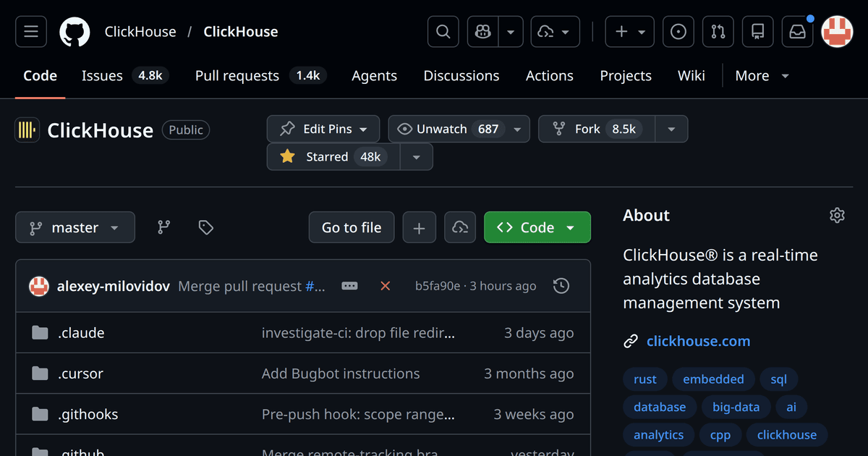
Task: Open the Edit Pins dropdown
Action: click(323, 129)
